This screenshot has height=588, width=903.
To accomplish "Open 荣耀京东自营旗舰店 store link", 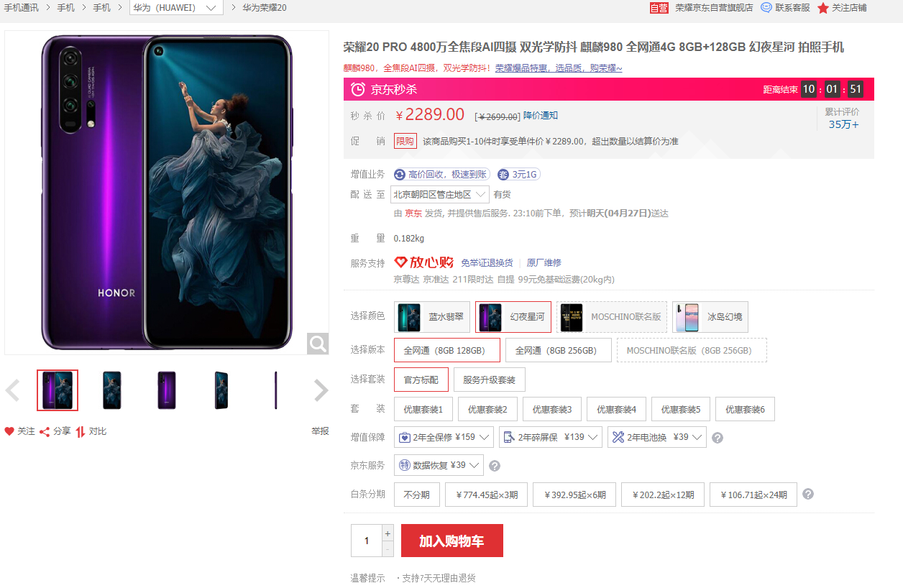I will (x=714, y=7).
